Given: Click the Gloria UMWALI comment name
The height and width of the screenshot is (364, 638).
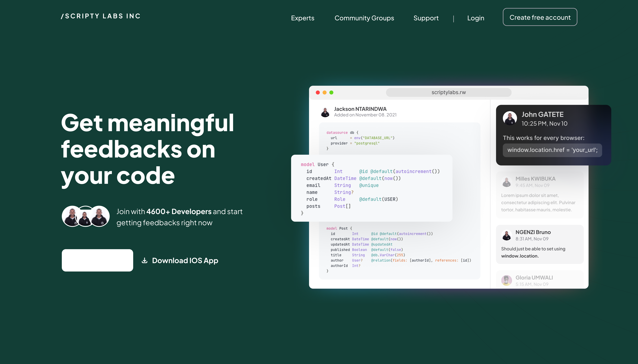Looking at the screenshot, I should [x=534, y=278].
